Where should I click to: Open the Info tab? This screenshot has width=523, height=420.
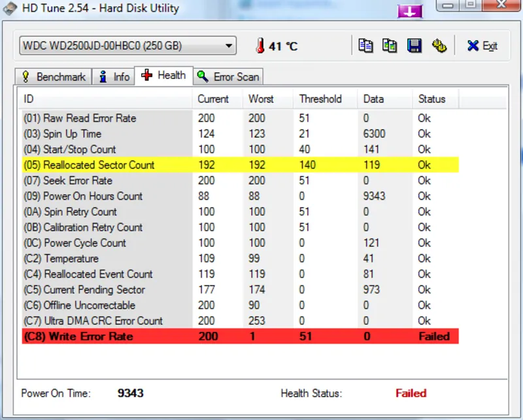(114, 77)
